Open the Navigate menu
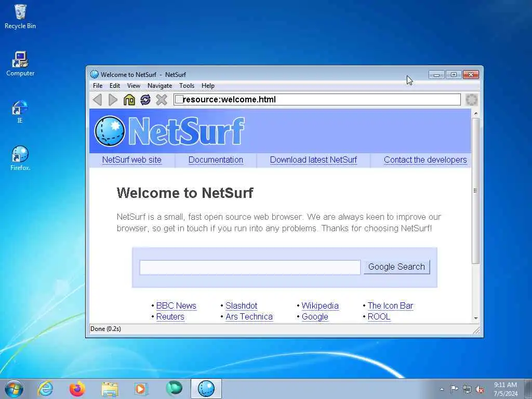The image size is (532, 399). (160, 86)
